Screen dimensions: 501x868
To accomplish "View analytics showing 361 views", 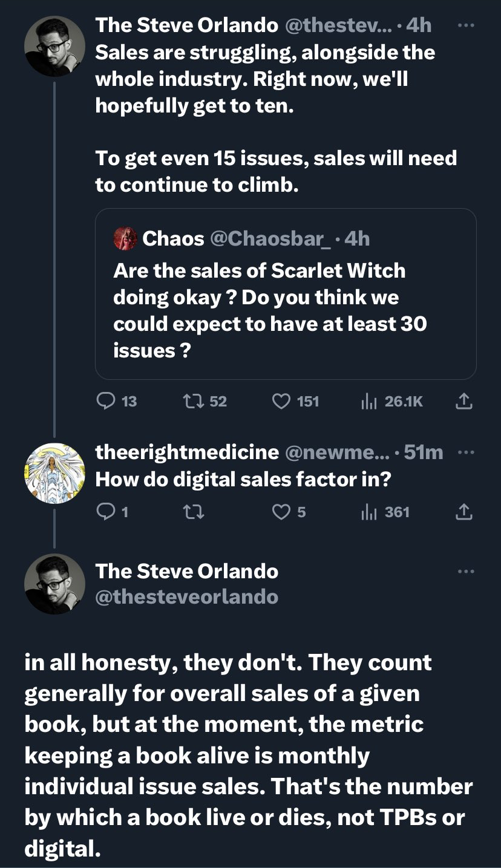I will 369,512.
